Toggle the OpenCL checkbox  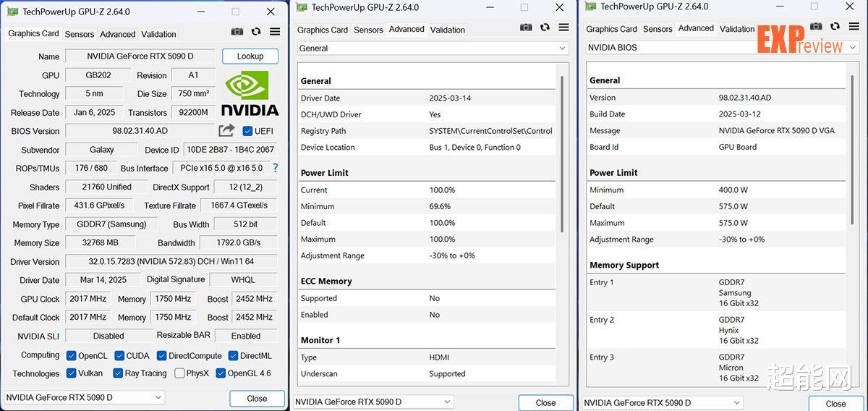[x=71, y=355]
